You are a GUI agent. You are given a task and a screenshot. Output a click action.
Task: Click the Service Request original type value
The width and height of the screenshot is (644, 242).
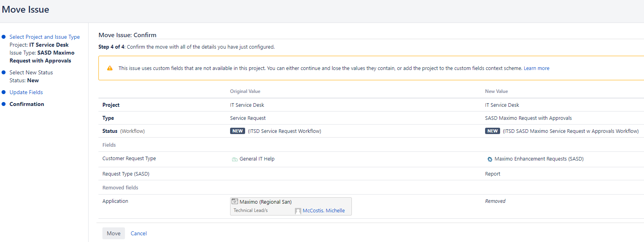pyautogui.click(x=248, y=118)
